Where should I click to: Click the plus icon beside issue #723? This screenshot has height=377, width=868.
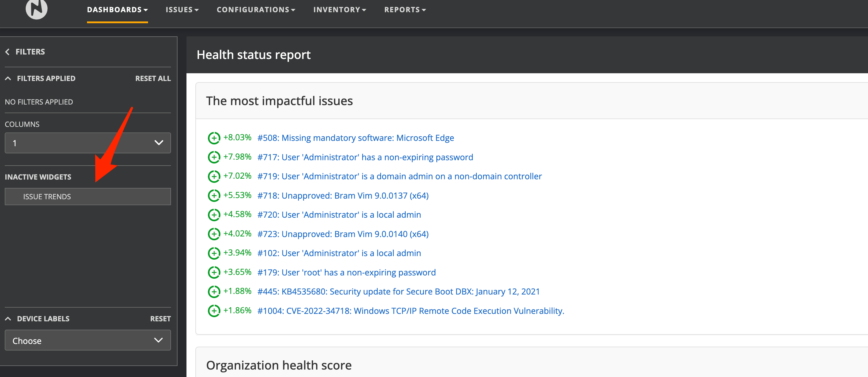[x=214, y=234]
